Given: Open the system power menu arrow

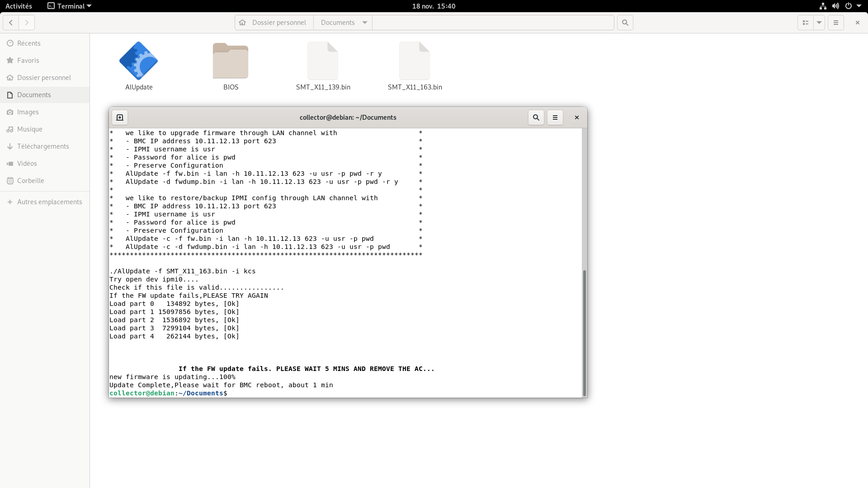Looking at the screenshot, I should (859, 6).
